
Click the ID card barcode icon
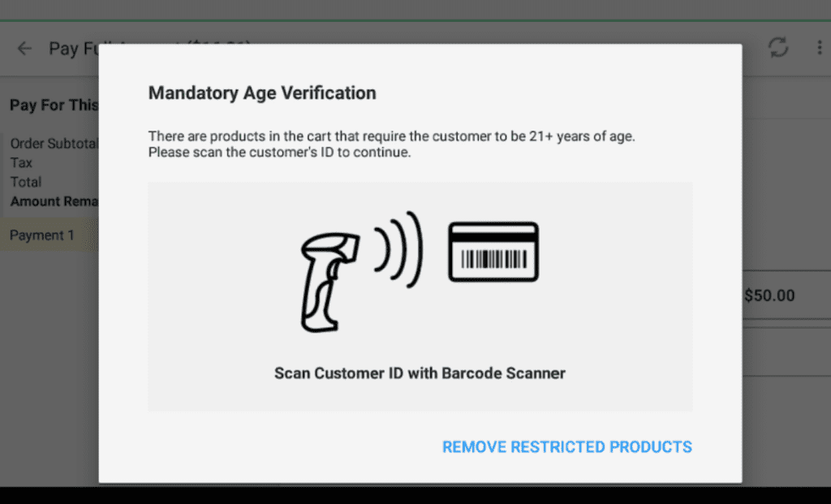click(x=493, y=252)
